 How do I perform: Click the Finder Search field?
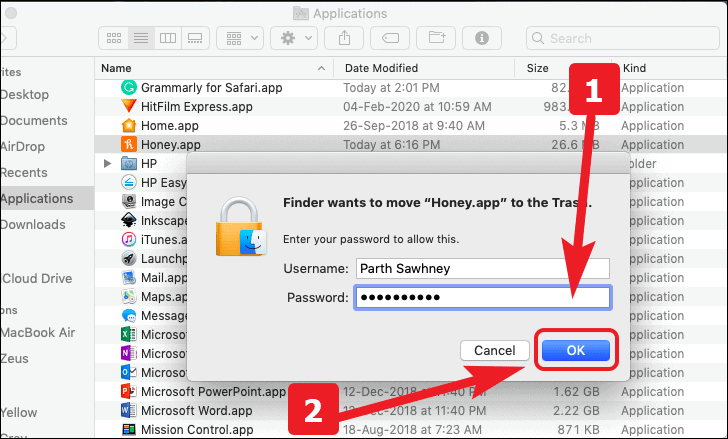pos(623,38)
